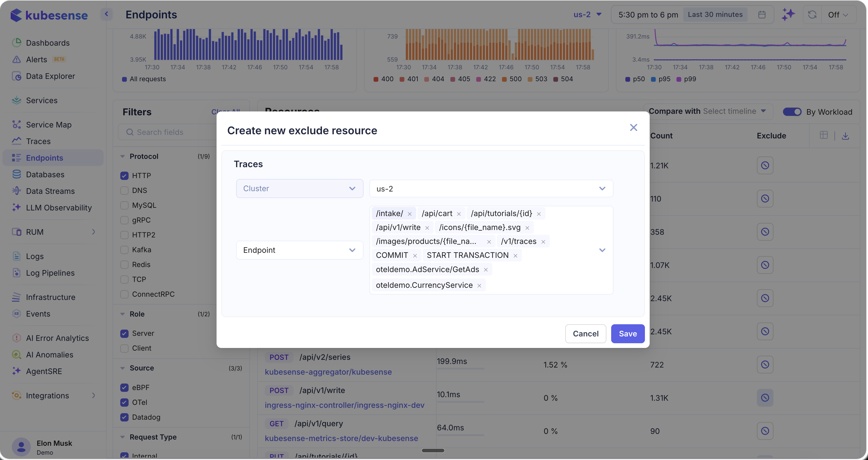Open kubesense-aggregator/kubesense workload link
This screenshot has height=460, width=868.
pos(328,372)
